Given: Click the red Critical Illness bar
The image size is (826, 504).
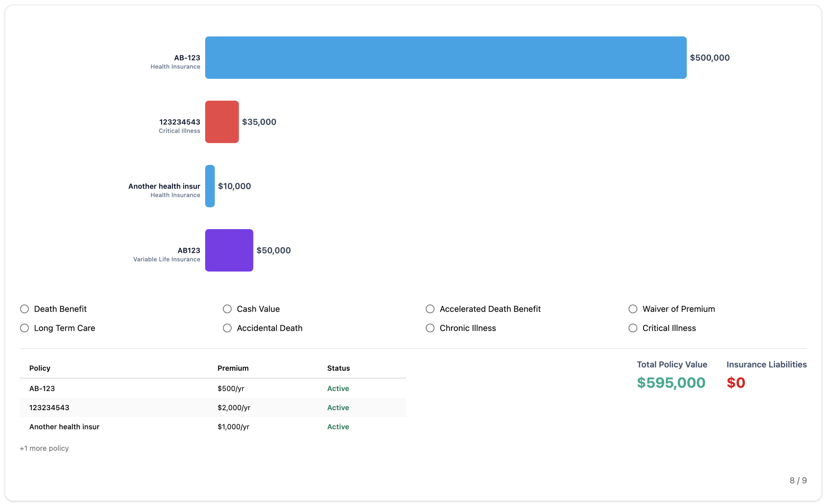Looking at the screenshot, I should 222,122.
